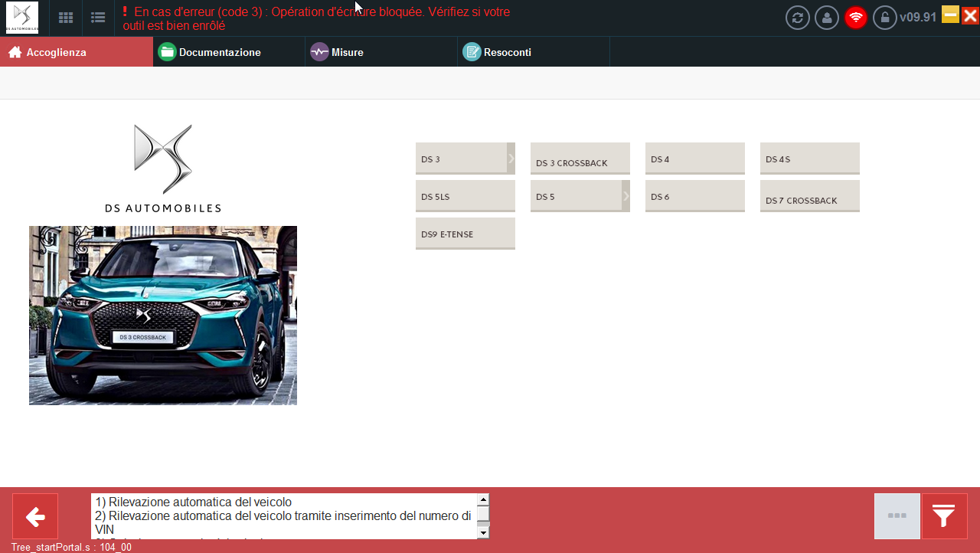Click the red error exclamation icon
Screen dimensions: 980x553
125,11
